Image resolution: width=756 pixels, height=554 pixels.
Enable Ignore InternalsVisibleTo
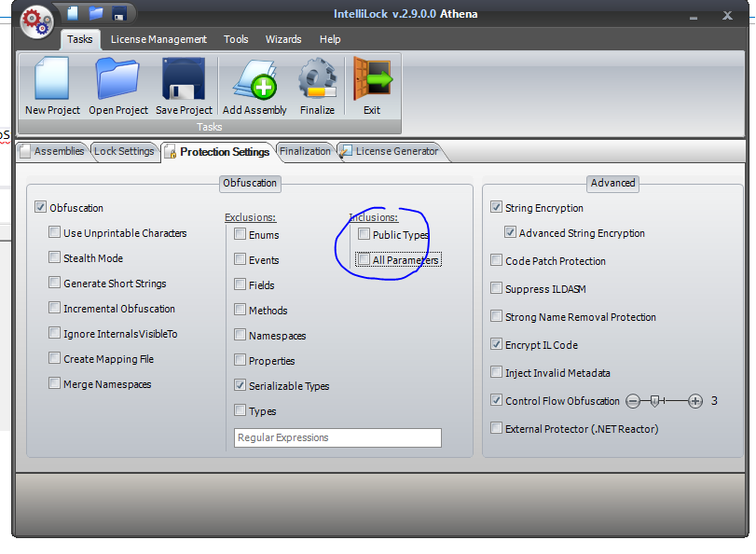pyautogui.click(x=54, y=333)
